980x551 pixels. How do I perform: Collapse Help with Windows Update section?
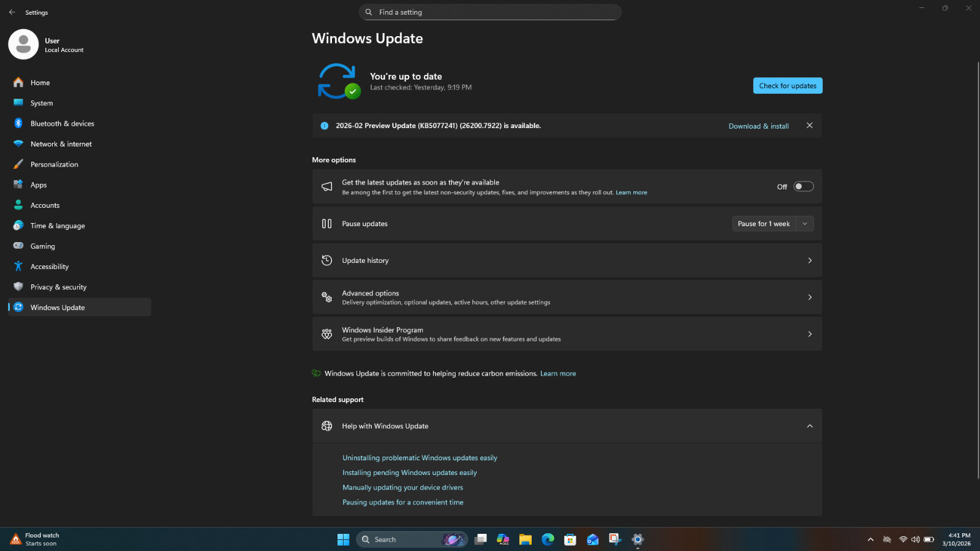[x=809, y=426]
